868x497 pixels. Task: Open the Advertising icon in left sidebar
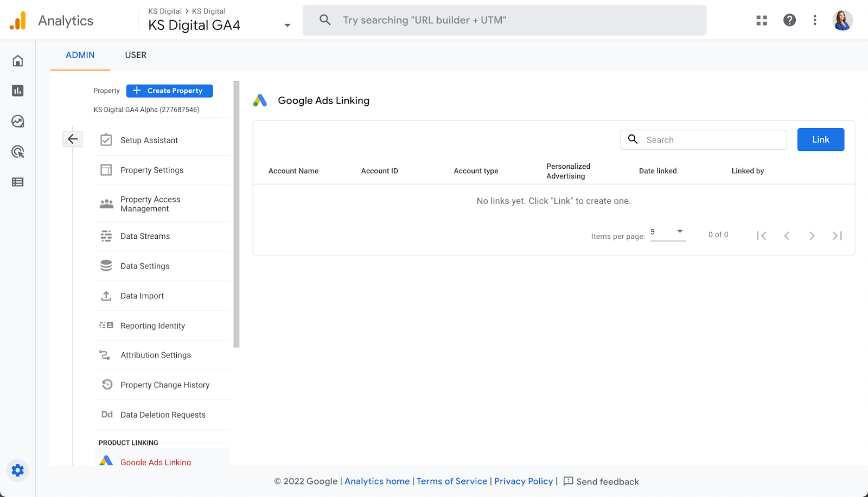(18, 152)
